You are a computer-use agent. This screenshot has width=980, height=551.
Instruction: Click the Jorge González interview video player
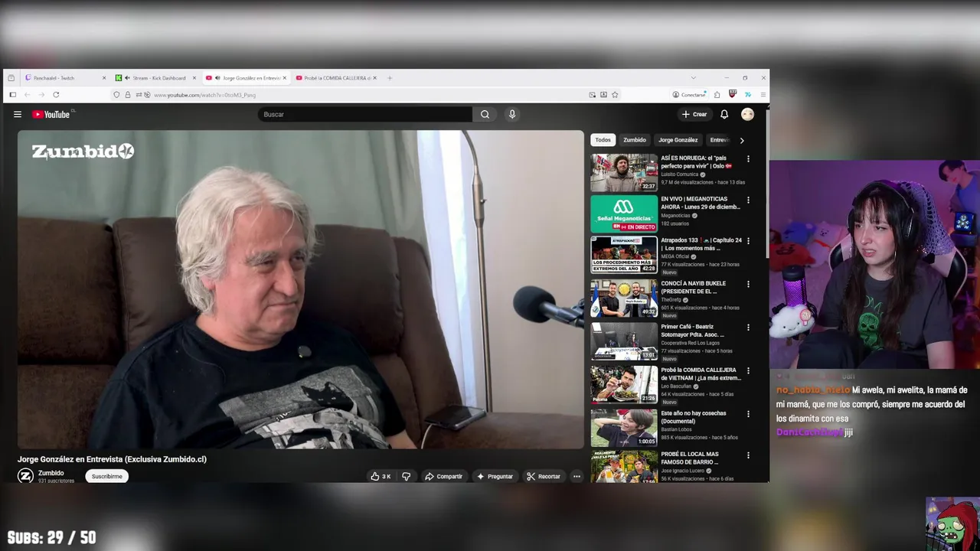point(301,289)
